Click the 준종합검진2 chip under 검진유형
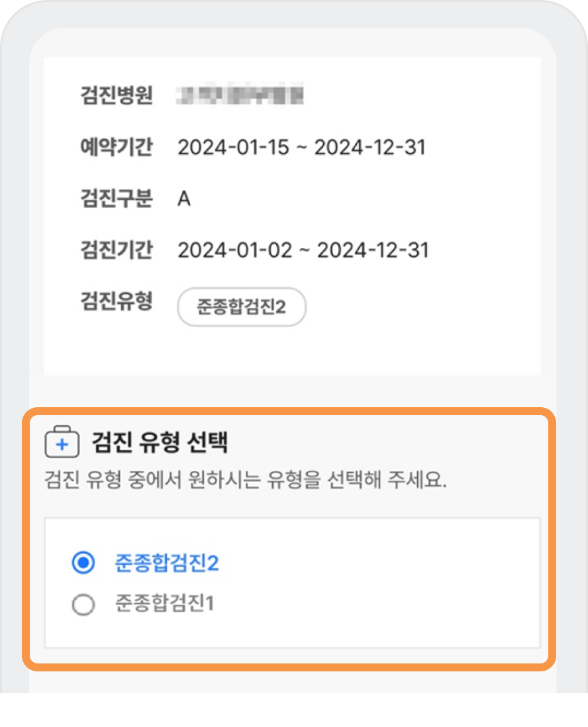This screenshot has height=727, width=588. (242, 307)
